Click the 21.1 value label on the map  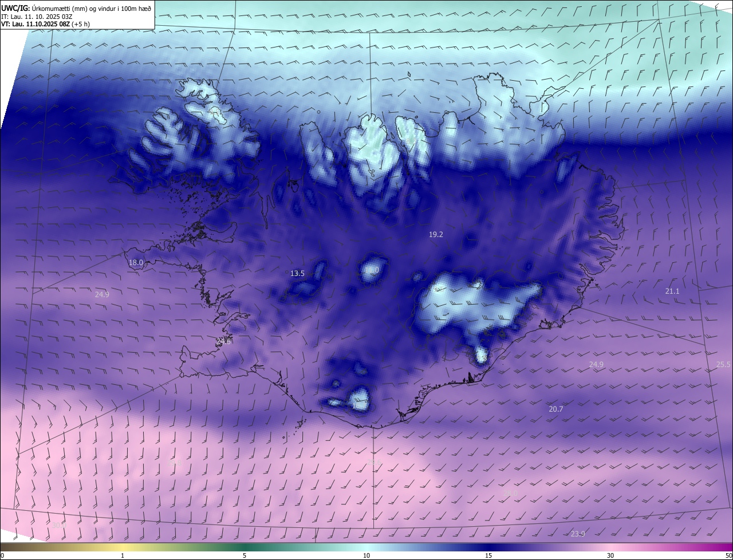tap(672, 291)
